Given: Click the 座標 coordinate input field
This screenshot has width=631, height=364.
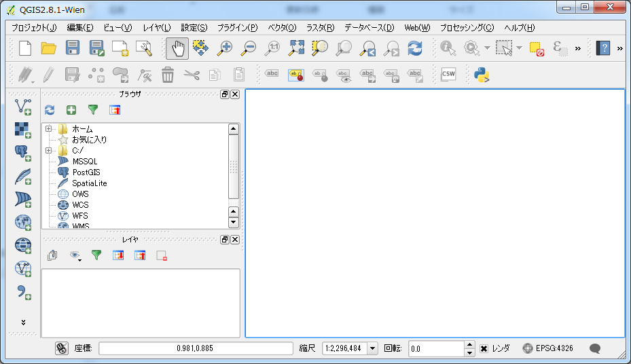Looking at the screenshot, I should (x=196, y=348).
